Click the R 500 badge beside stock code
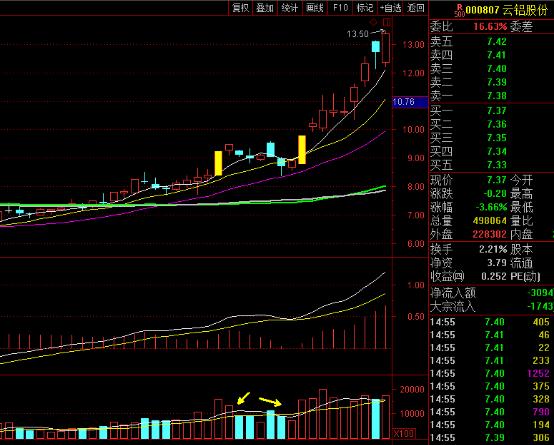 (460, 10)
